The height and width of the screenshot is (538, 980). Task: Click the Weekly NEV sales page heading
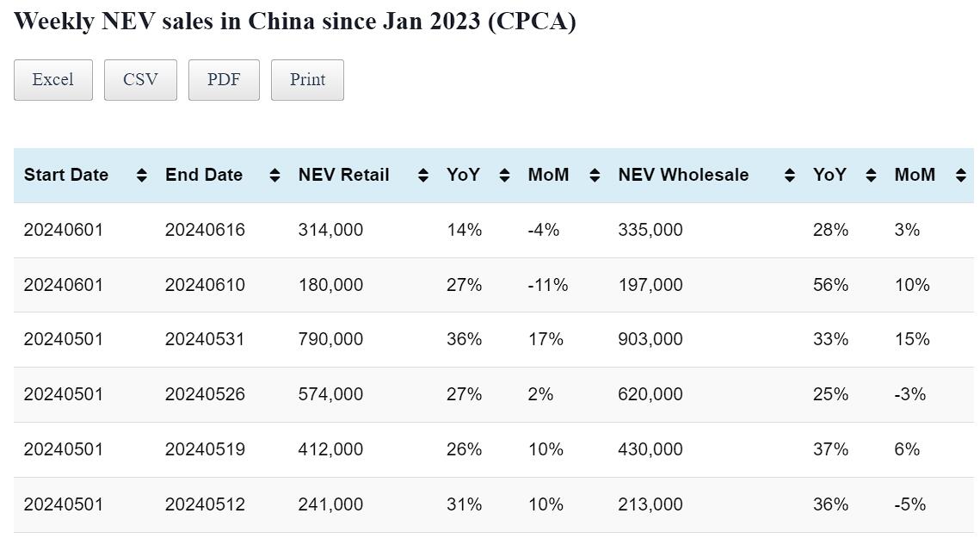click(294, 22)
